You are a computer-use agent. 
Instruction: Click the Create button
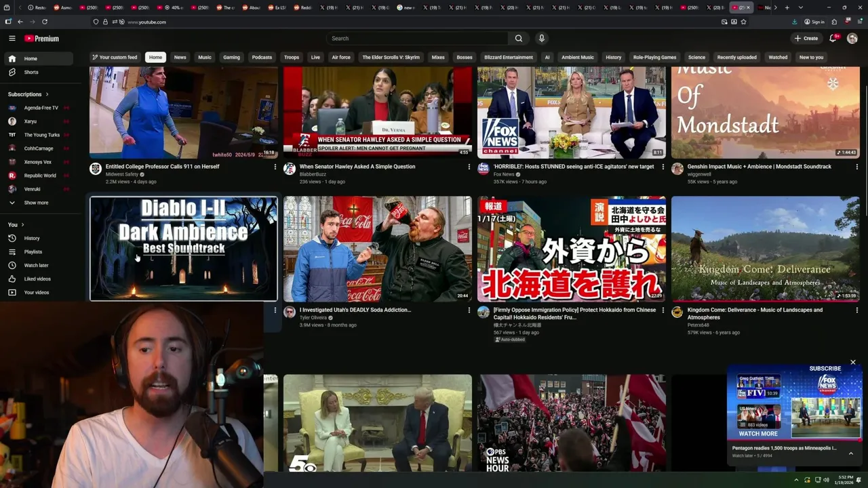(806, 39)
